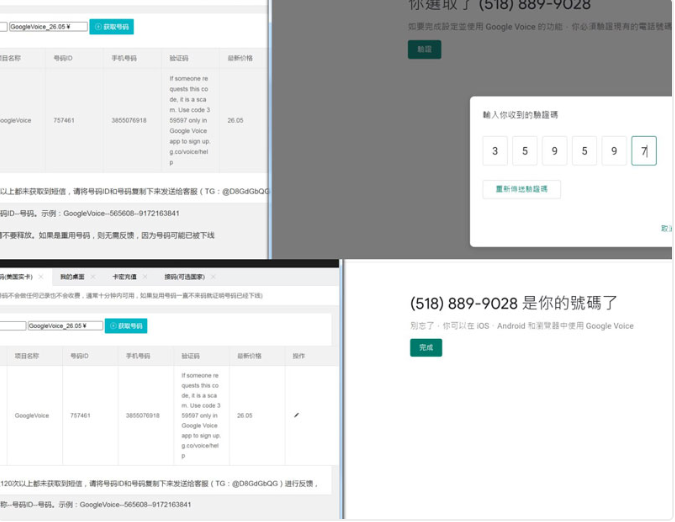Switch to the 我的桌面 tab
The height and width of the screenshot is (522, 675).
[72, 277]
